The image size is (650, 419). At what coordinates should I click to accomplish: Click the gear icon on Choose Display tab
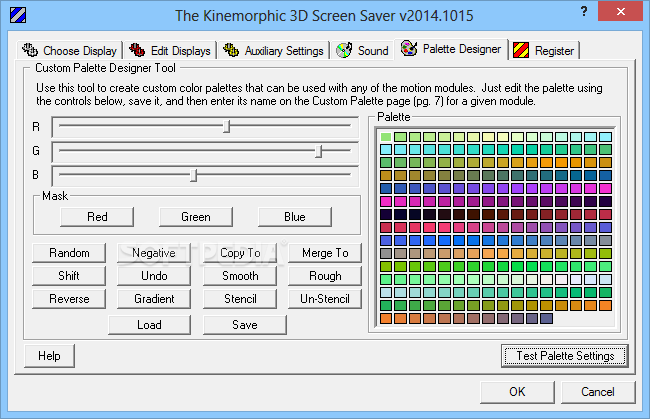tap(30, 50)
